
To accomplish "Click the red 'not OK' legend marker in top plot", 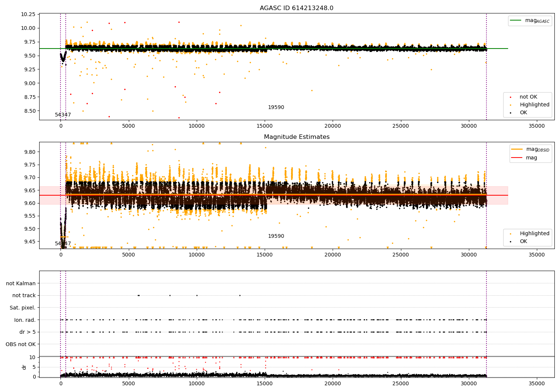I will (510, 97).
